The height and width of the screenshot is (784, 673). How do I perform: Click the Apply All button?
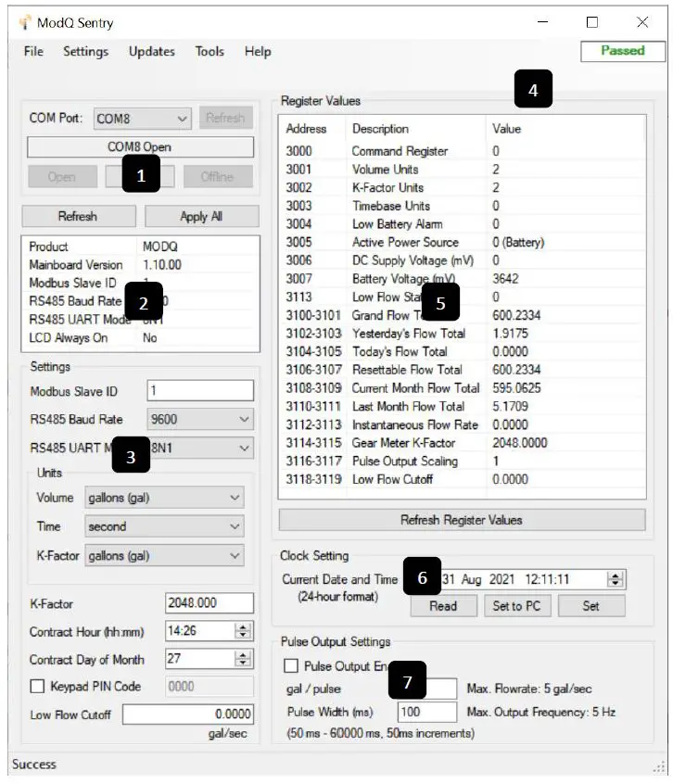pos(201,217)
